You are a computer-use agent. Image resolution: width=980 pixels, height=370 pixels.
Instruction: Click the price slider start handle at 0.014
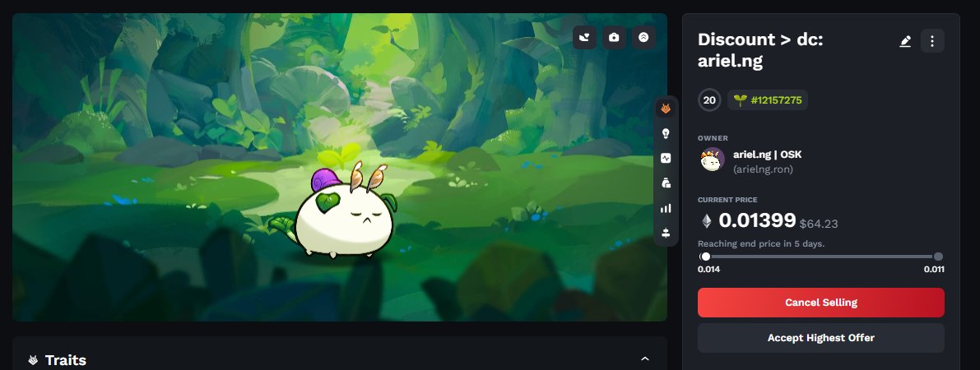pos(706,257)
